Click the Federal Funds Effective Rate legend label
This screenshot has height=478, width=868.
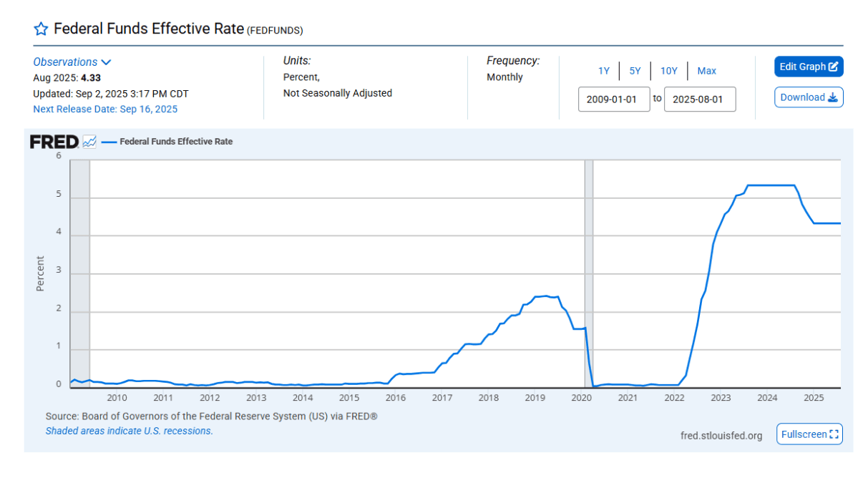(176, 142)
